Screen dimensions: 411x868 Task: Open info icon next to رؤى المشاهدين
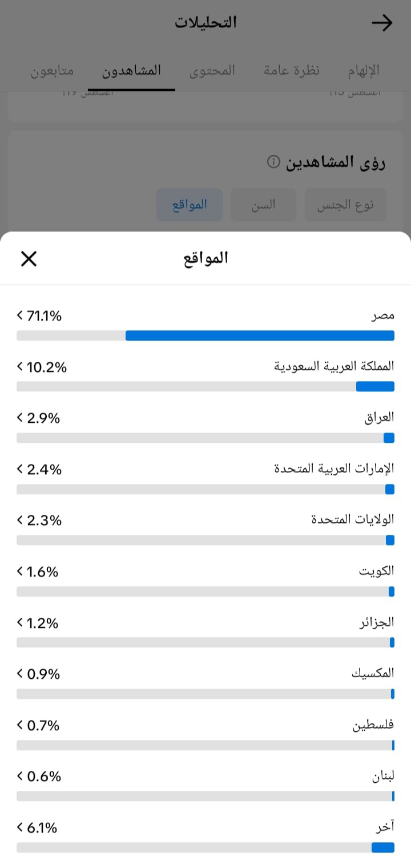273,162
